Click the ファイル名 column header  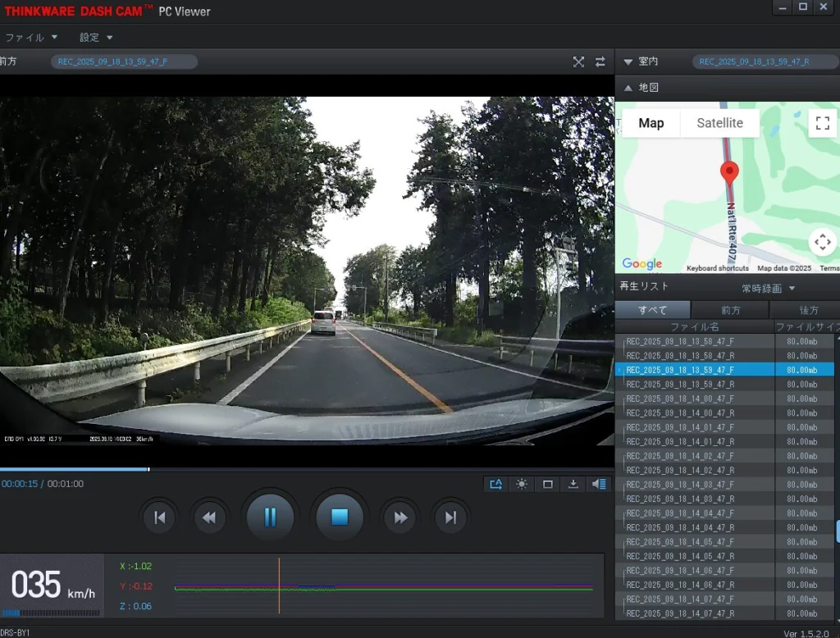[x=695, y=326]
